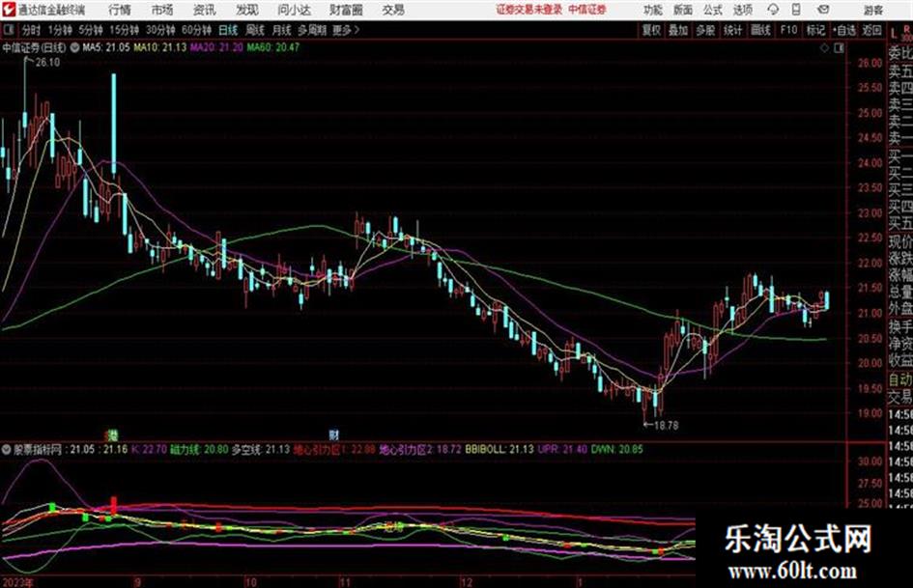Click the 画线 drawing toolbar button
Screen dimensions: 913x588
click(761, 30)
